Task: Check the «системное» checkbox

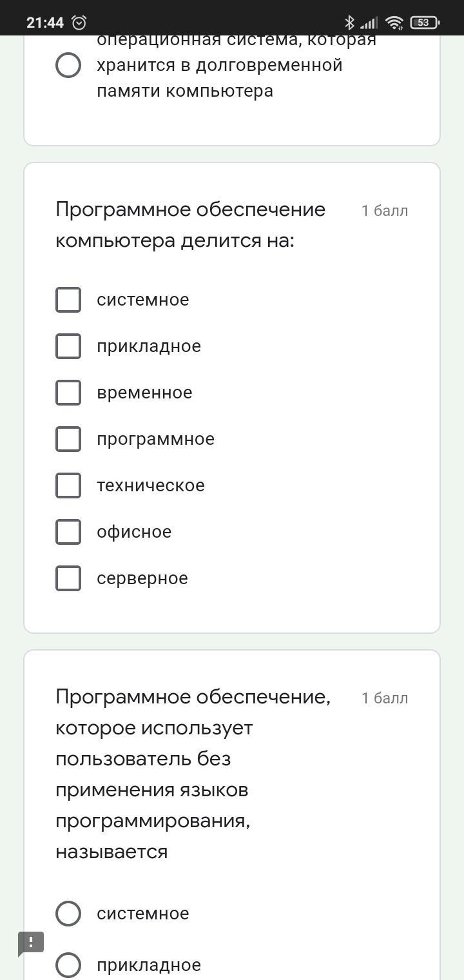Action: coord(68,300)
